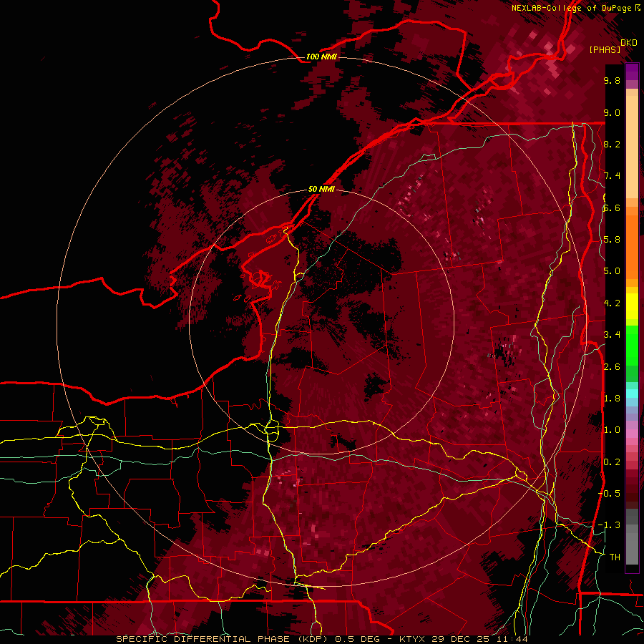
Task: Select the -0.5 legend value
Action: (x=609, y=494)
